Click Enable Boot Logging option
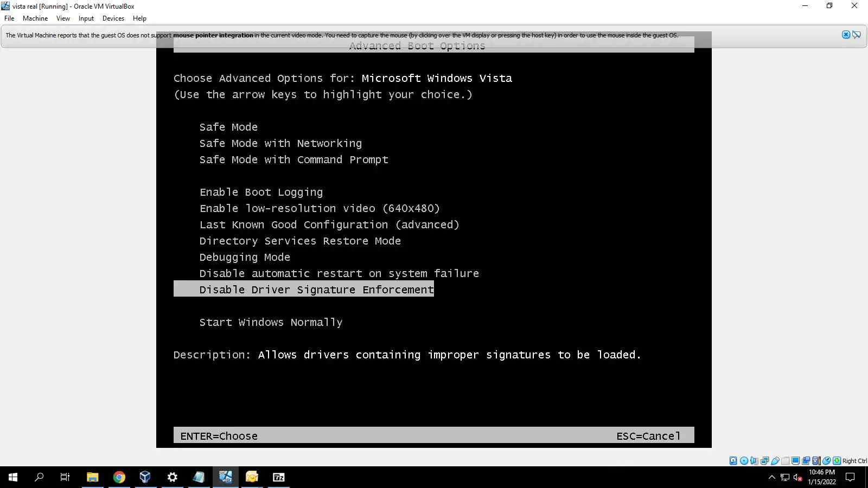This screenshot has width=868, height=488. tap(261, 192)
